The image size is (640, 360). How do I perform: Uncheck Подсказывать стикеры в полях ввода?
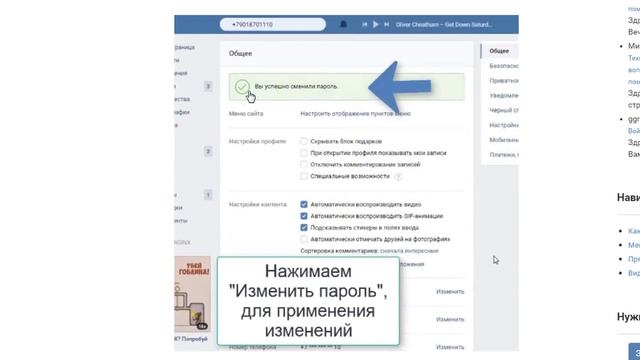coord(304,227)
